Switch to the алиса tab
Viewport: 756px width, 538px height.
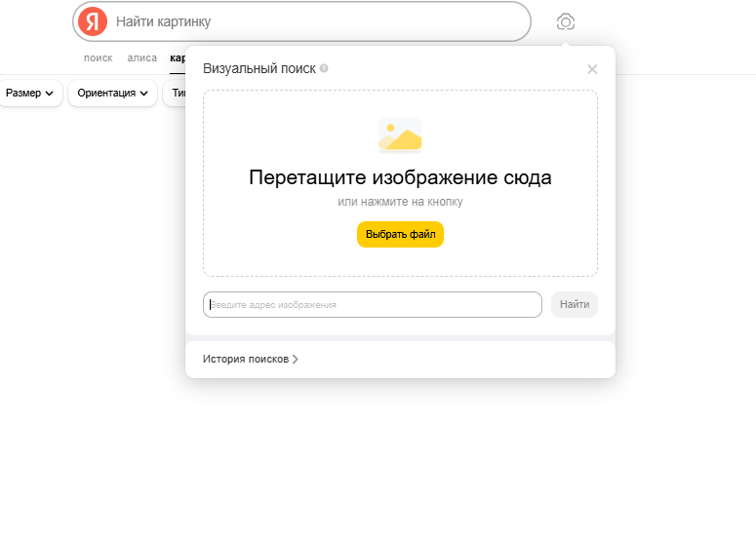[x=141, y=58]
